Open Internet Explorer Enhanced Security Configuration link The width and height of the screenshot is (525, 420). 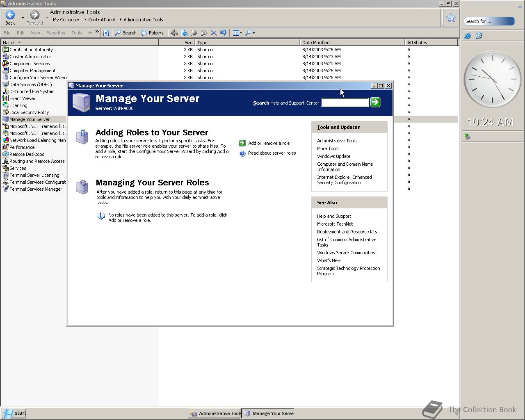coord(345,180)
